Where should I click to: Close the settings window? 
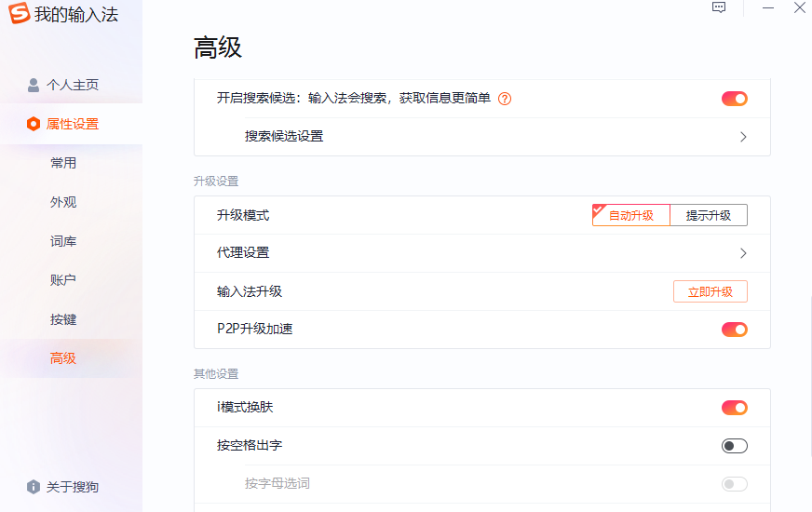800,7
